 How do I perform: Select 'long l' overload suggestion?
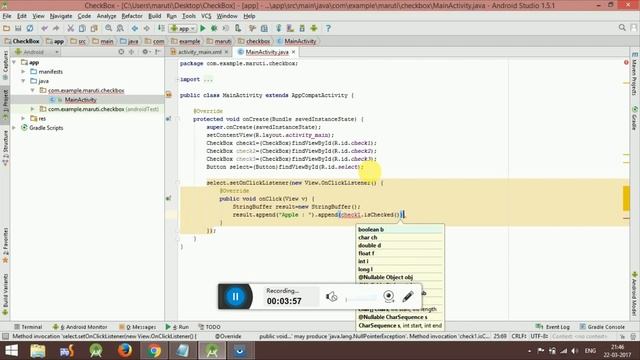coord(400,269)
